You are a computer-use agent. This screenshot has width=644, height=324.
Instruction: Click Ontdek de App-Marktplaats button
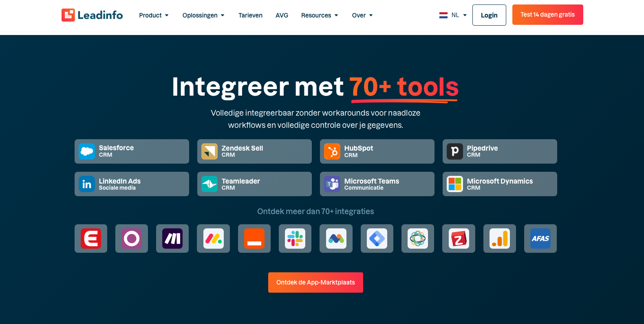(315, 282)
